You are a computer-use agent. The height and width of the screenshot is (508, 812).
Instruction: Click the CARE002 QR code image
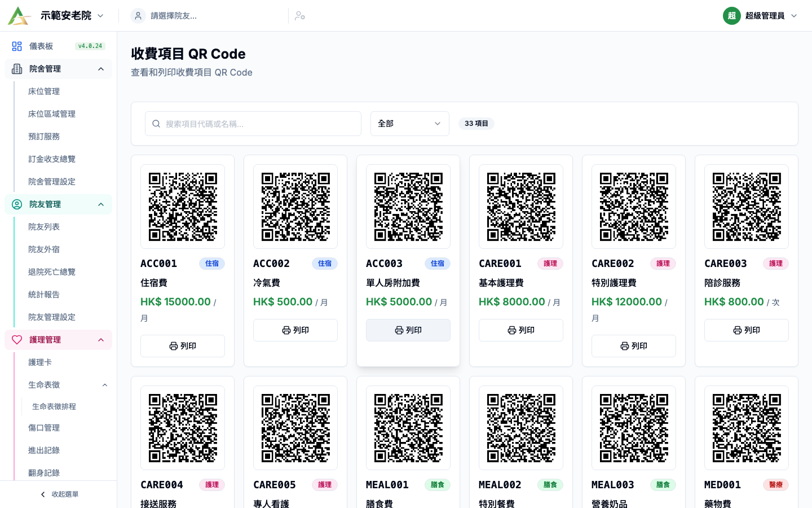click(x=634, y=207)
